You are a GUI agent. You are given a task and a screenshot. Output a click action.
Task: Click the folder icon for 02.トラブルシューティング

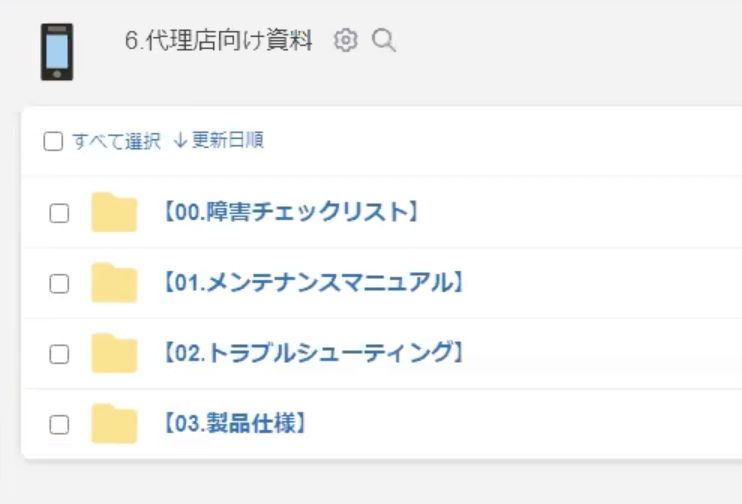click(114, 353)
